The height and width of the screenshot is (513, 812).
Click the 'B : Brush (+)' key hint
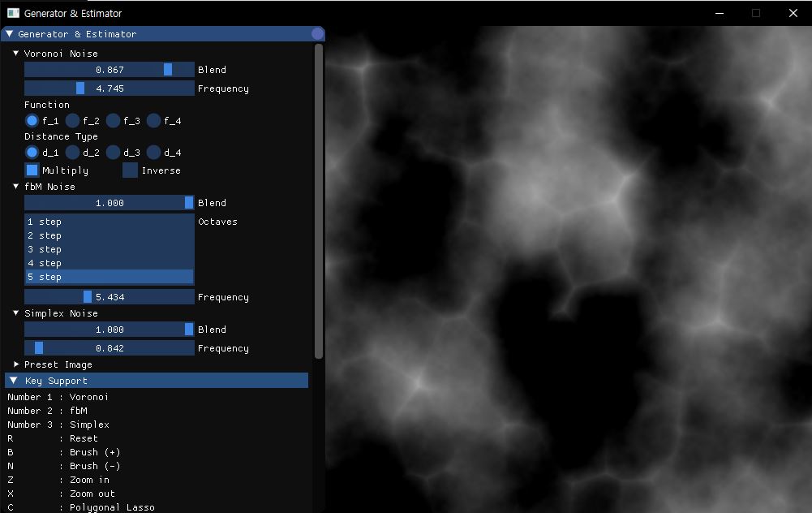[64, 452]
